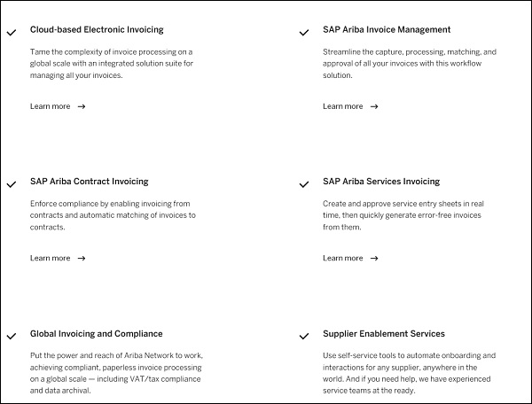Click arrow icon under Cloud-based Electronic Invoicing
Screen dimensions: 532x404
(x=82, y=106)
